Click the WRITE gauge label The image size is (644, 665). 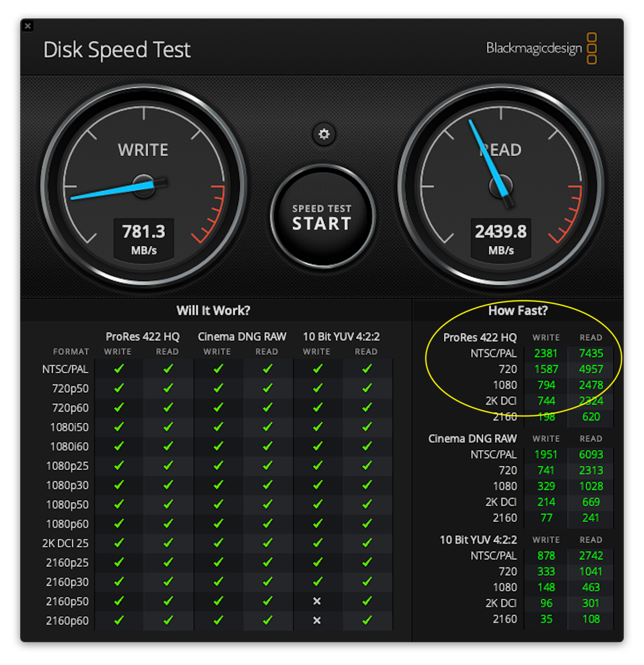[143, 150]
